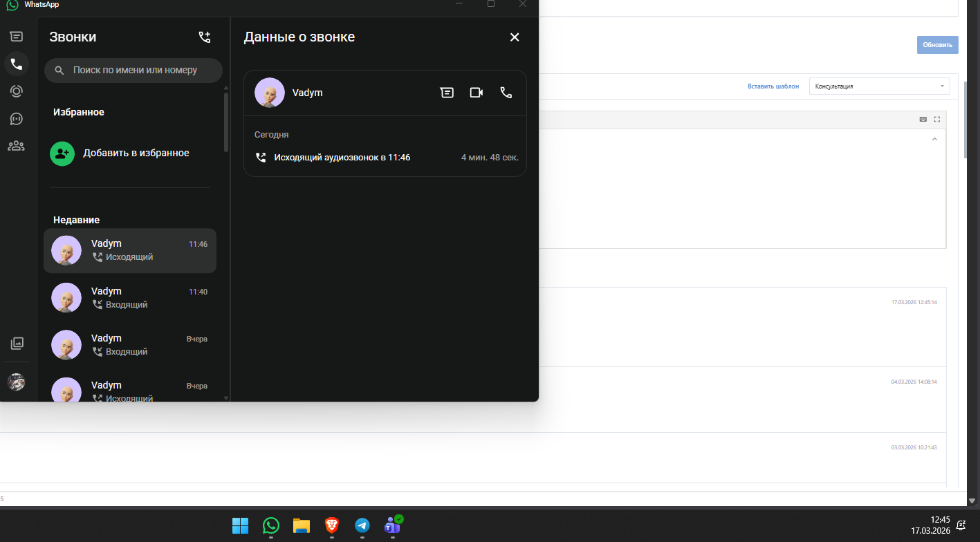The image size is (980, 542).
Task: Click the Сегодня label in call details
Action: tap(272, 135)
